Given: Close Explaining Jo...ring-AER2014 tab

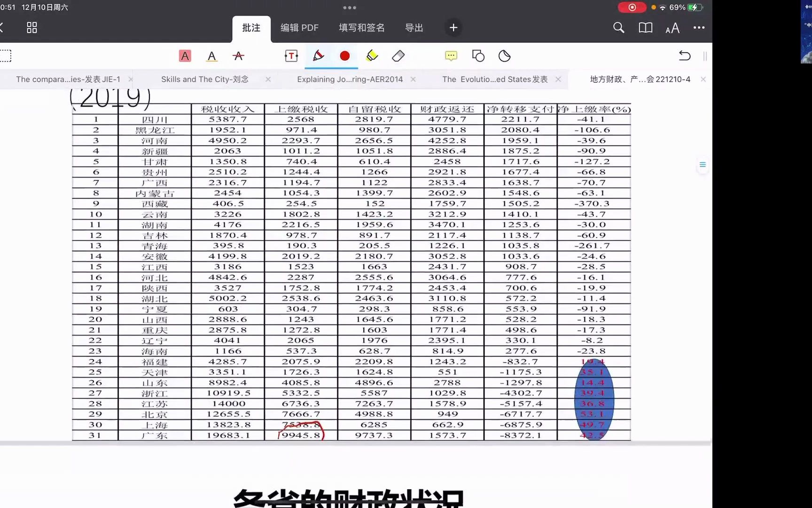Looking at the screenshot, I should (413, 79).
